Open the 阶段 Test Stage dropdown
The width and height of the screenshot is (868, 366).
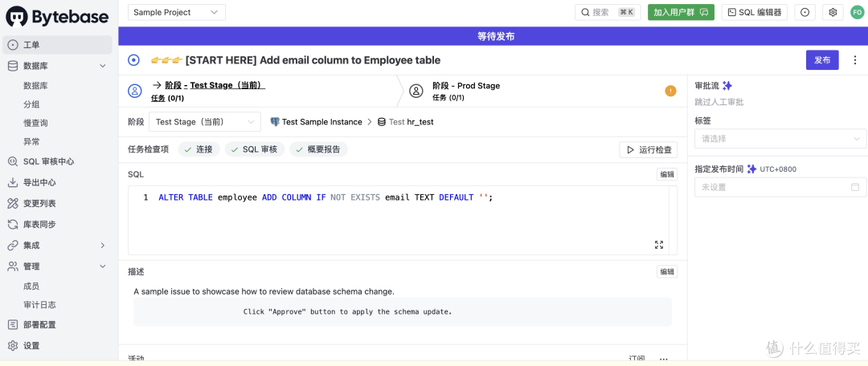[x=205, y=122]
